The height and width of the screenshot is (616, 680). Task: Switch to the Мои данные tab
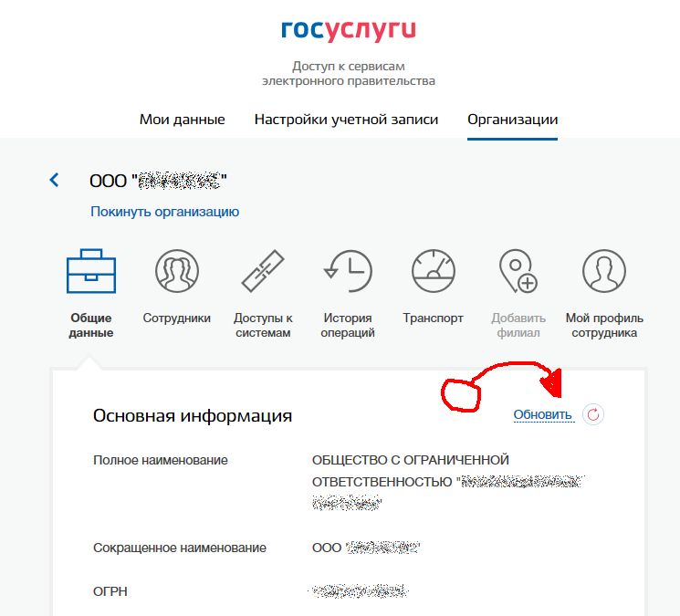click(183, 120)
